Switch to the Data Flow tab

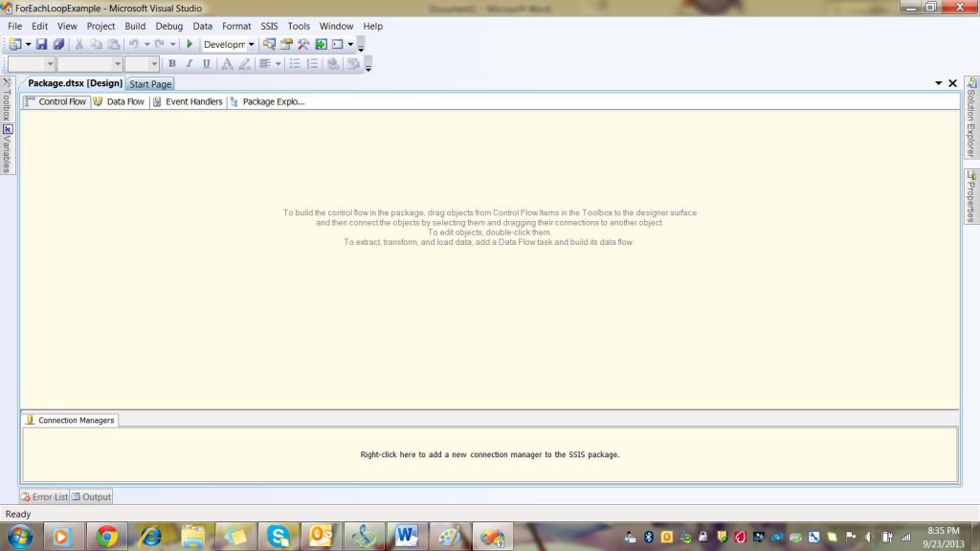pos(120,101)
